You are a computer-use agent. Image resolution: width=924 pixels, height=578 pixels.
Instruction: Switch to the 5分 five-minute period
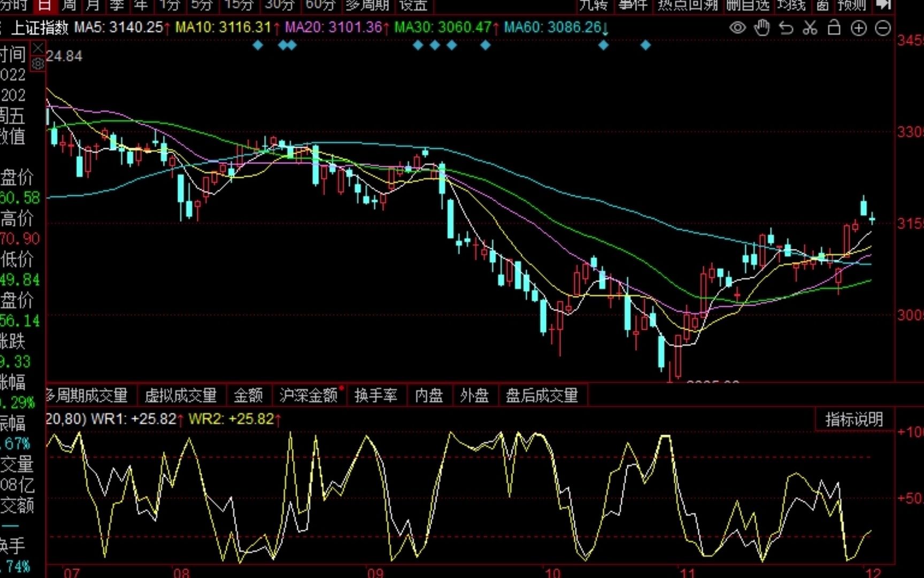point(202,5)
